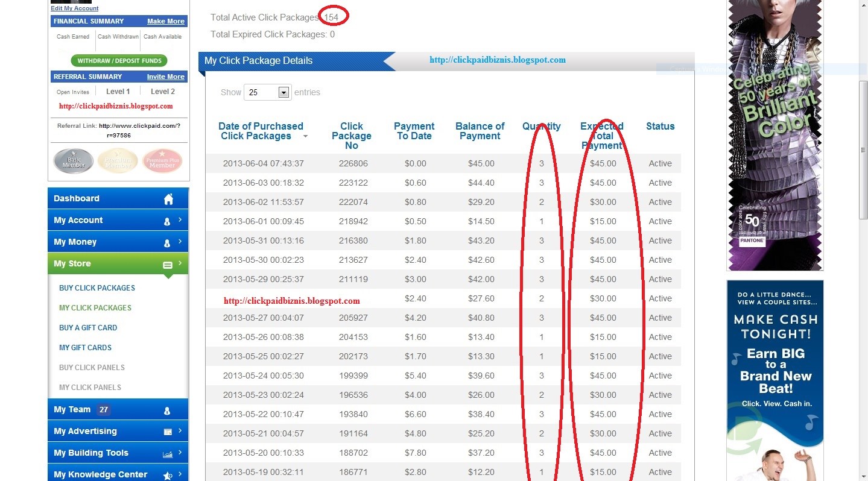Screen dimensions: 868x481
Task: Click the Basic Member badge
Action: [74, 161]
